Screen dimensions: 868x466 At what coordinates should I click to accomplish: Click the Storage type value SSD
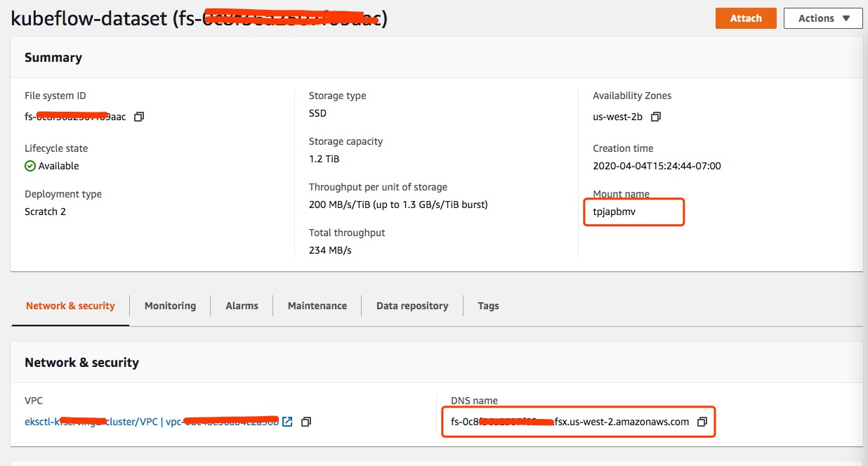coord(317,113)
